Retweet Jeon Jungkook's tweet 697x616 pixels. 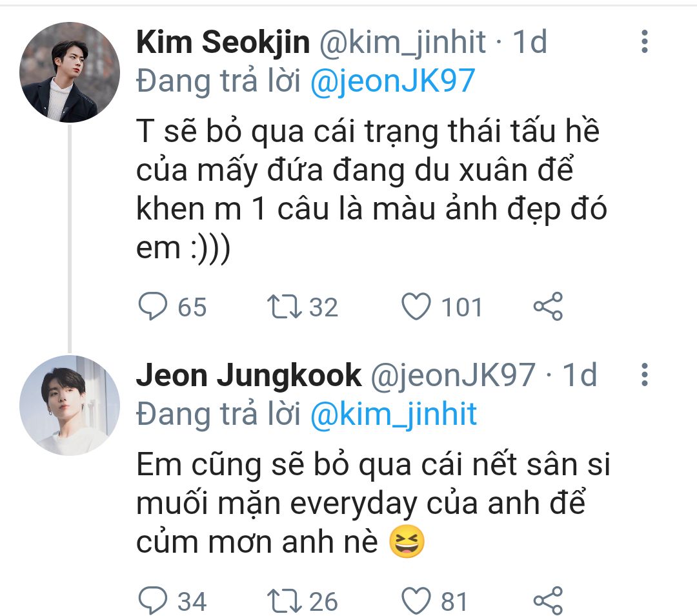click(x=285, y=601)
